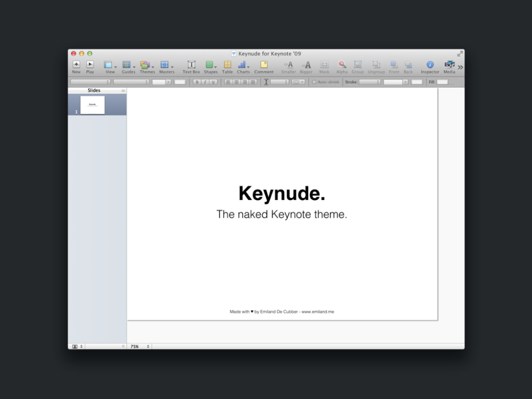This screenshot has height=399, width=532.
Task: Open the Media browser
Action: click(449, 67)
